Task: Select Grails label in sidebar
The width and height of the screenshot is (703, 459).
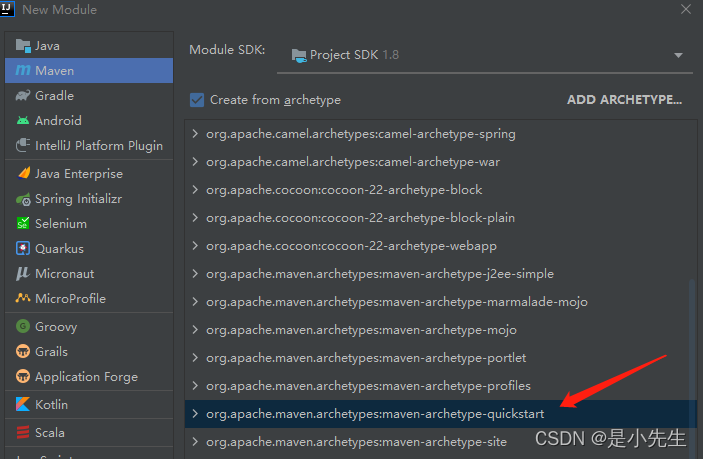Action: (x=51, y=351)
